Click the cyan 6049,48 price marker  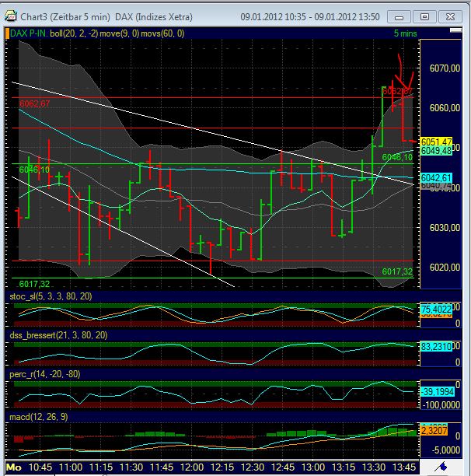pos(435,151)
